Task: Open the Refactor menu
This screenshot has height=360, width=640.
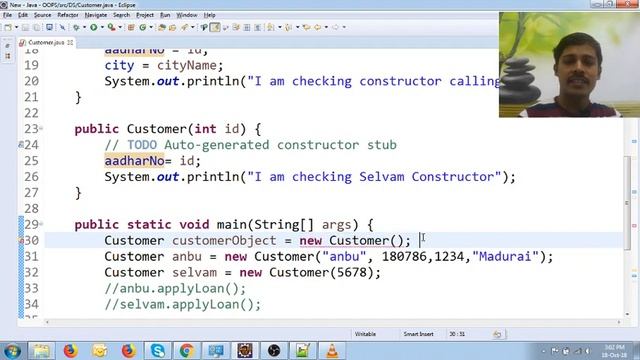Action: tap(68, 15)
